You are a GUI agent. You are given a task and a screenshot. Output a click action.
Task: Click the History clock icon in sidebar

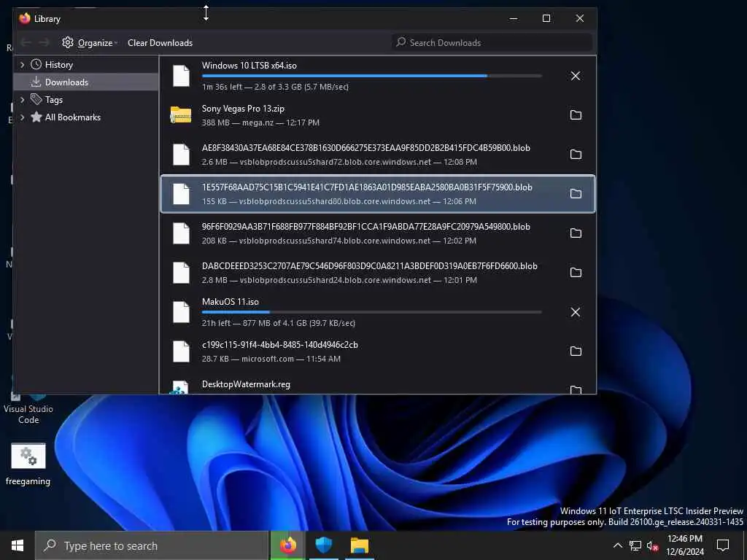coord(36,64)
